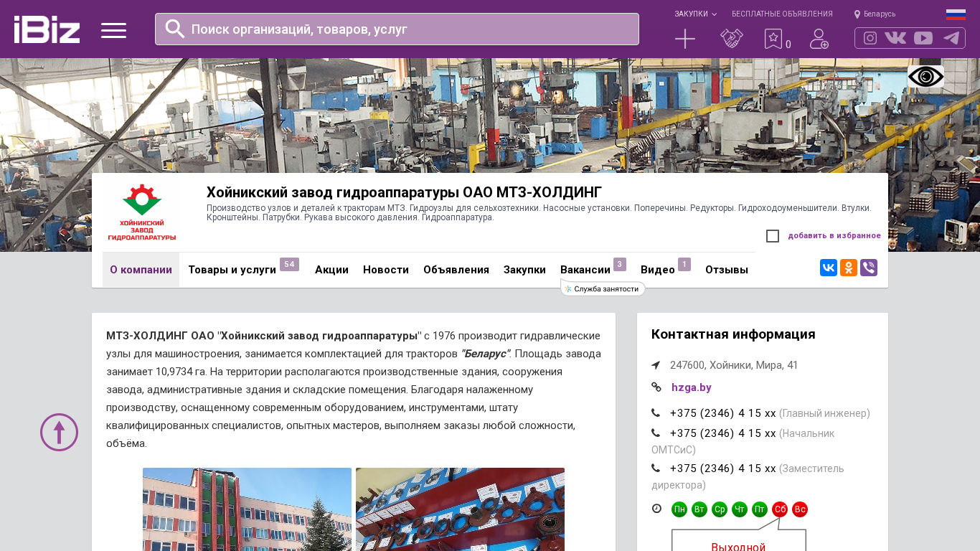The height and width of the screenshot is (551, 980).
Task: Select the red Вс weekday circle
Action: 800,509
